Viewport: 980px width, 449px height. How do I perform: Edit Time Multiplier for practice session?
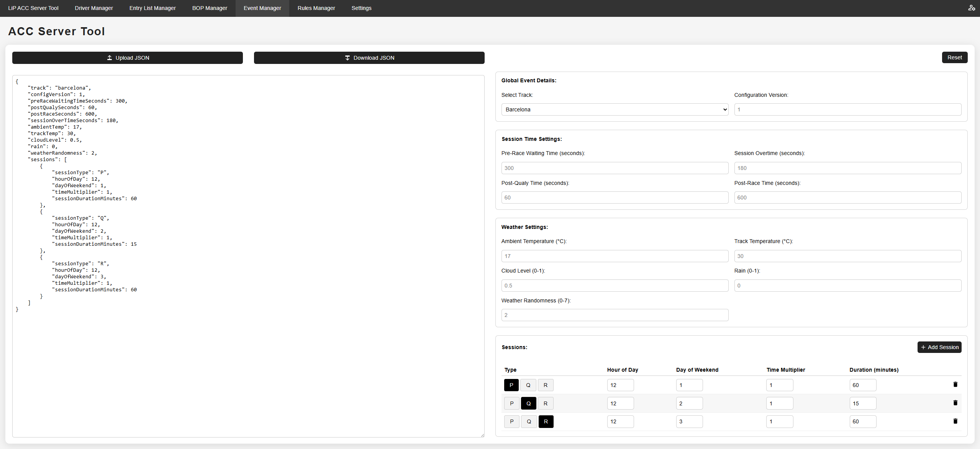click(780, 385)
